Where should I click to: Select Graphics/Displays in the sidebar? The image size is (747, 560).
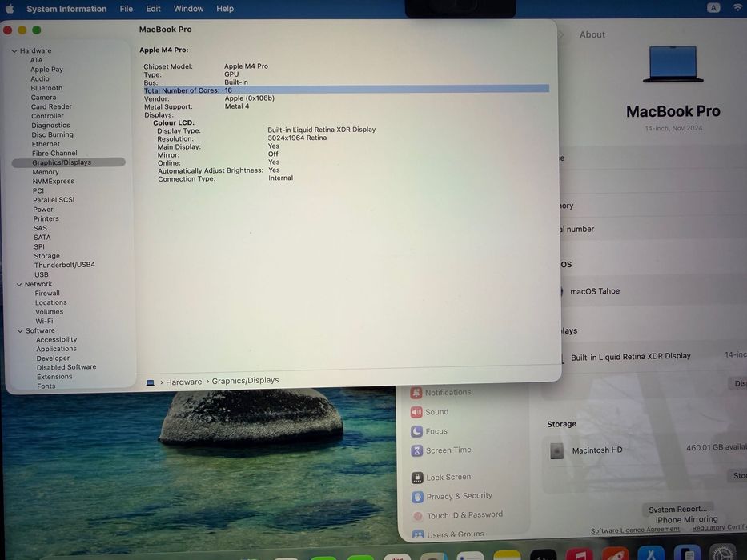click(69, 162)
